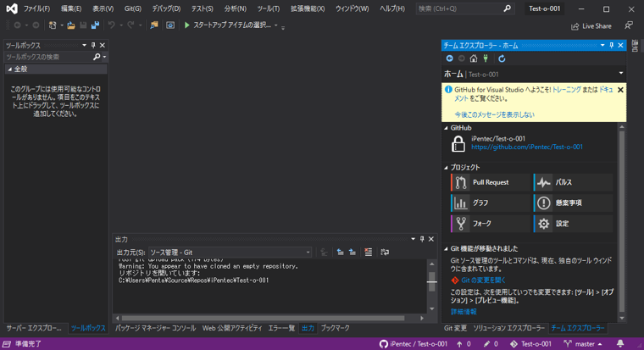Screen dimensions: 644x350
Task: Open the 懸案事項 (Issues) tile
Action: click(x=574, y=203)
